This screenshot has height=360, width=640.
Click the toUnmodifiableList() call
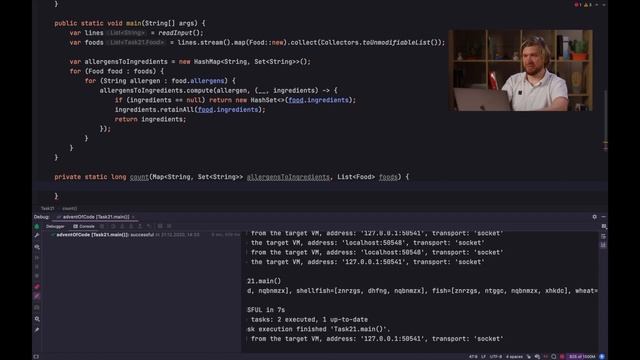400,42
